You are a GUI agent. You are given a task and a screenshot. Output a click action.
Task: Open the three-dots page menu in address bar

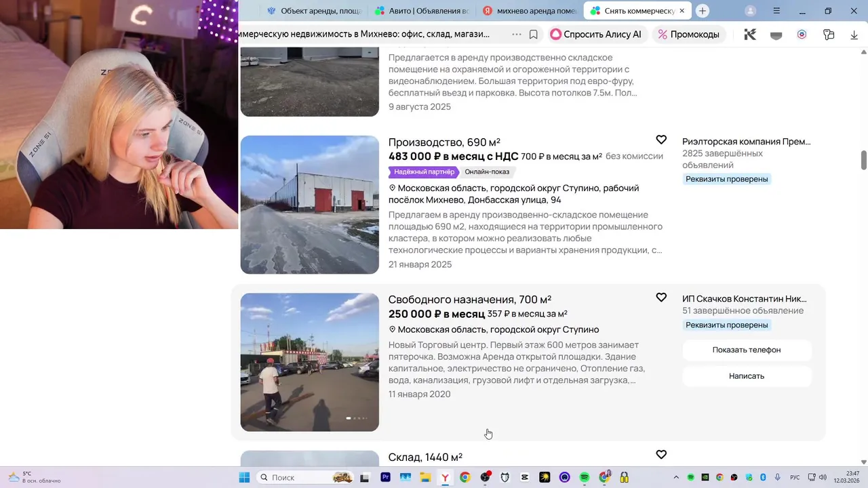[x=517, y=34]
